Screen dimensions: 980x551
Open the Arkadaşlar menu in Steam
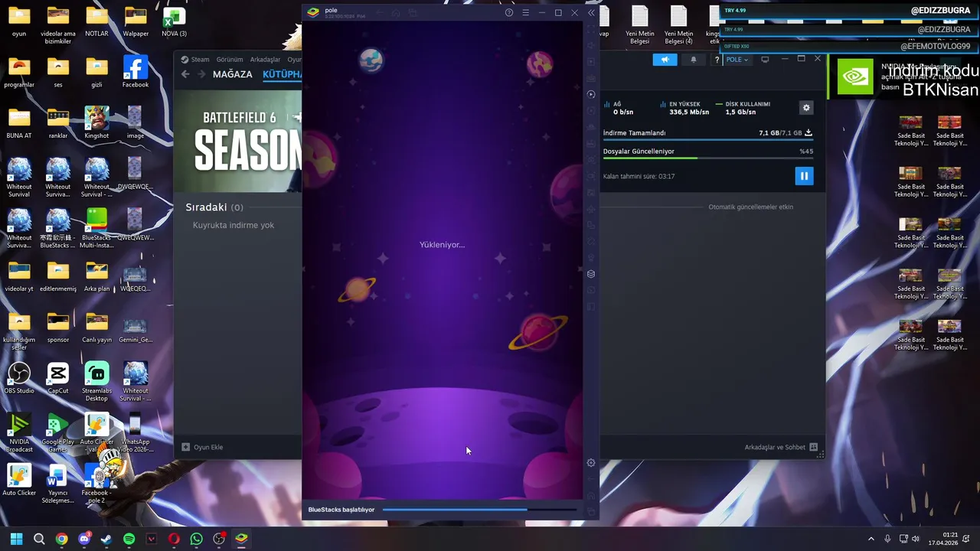(x=265, y=60)
